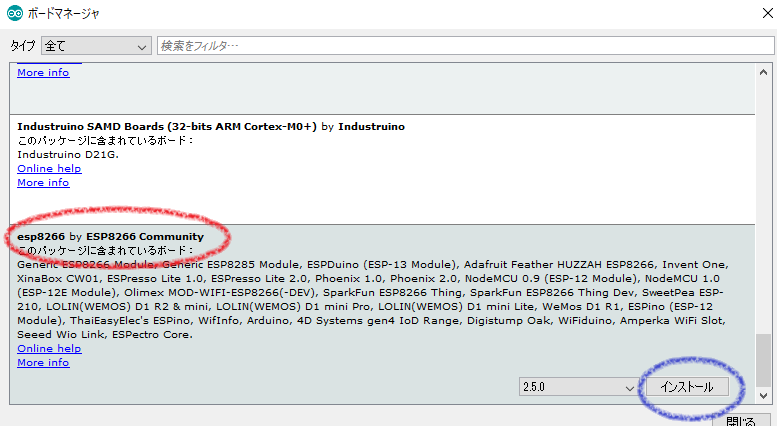777x426 pixels.
Task: Click the インストール install button
Action: [x=686, y=387]
